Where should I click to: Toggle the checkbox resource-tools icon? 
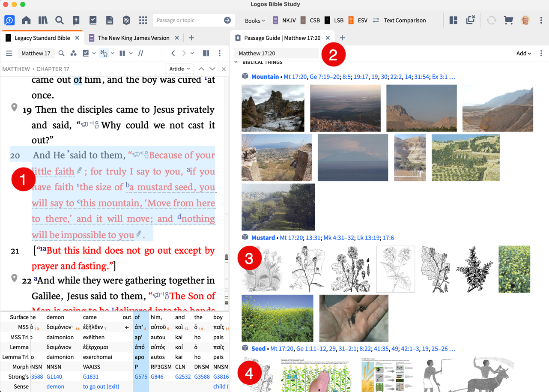86,54
